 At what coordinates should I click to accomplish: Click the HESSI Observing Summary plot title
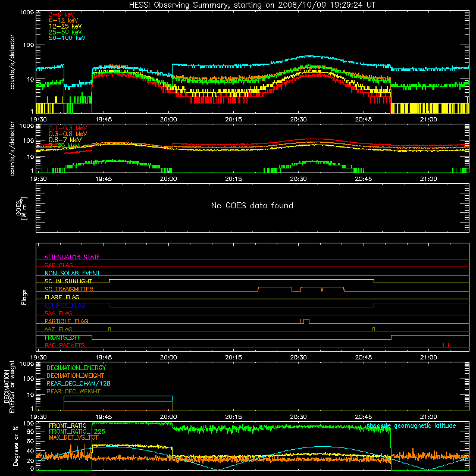coord(252,5)
